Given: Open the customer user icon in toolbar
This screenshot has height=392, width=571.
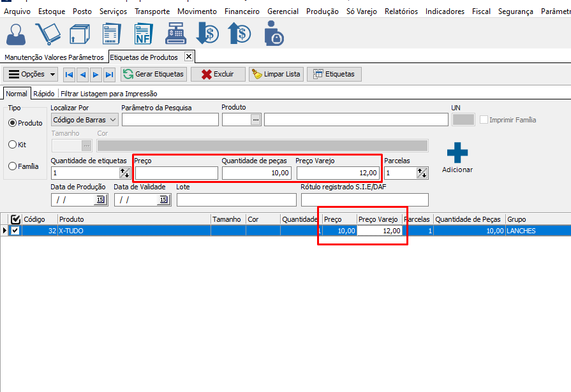Looking at the screenshot, I should [17, 34].
